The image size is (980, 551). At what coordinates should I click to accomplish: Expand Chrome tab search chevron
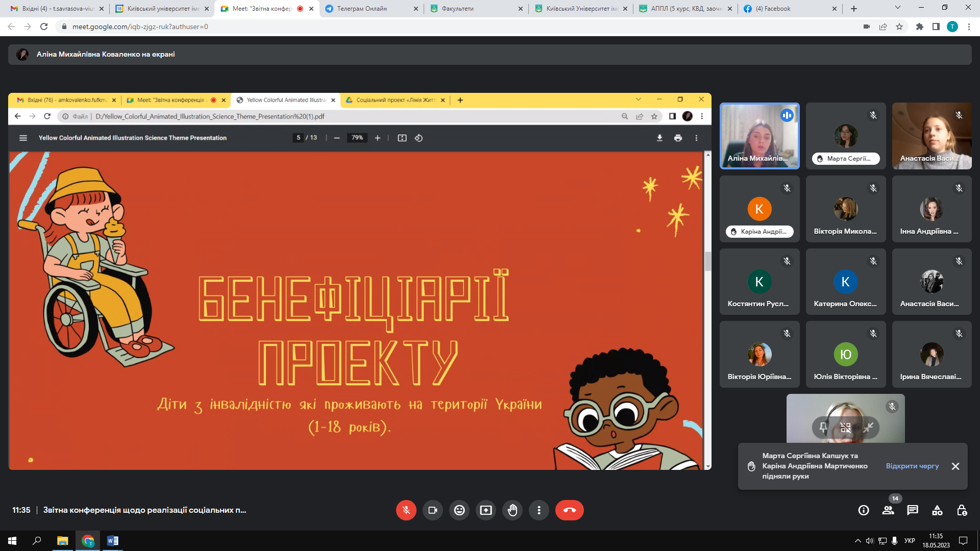coord(897,8)
